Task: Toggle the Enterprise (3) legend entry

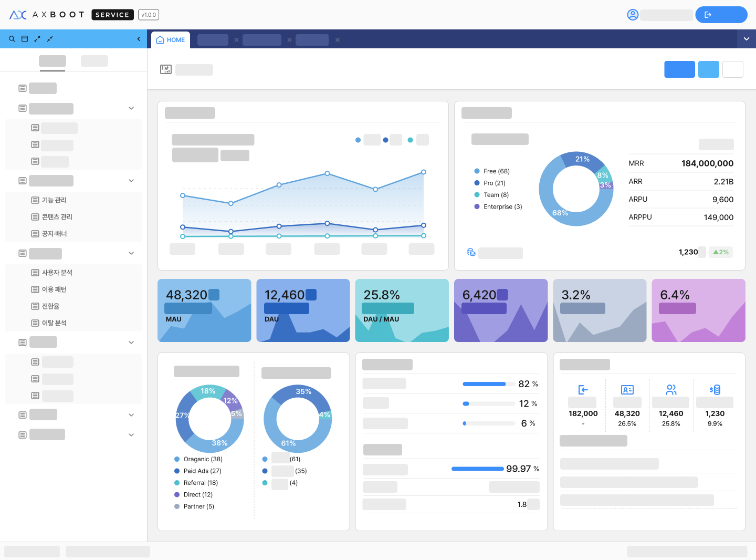Action: point(498,206)
